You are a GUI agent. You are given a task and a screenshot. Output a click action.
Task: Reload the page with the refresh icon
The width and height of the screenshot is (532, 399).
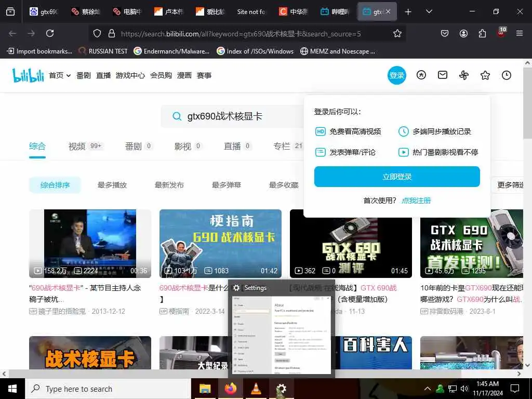(x=50, y=33)
